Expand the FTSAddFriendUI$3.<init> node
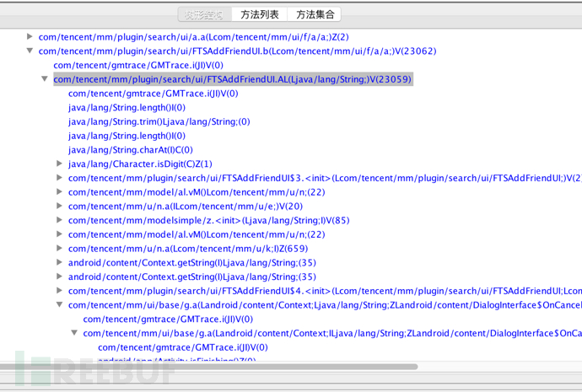Viewport: 582px width, 392px height. pos(59,178)
